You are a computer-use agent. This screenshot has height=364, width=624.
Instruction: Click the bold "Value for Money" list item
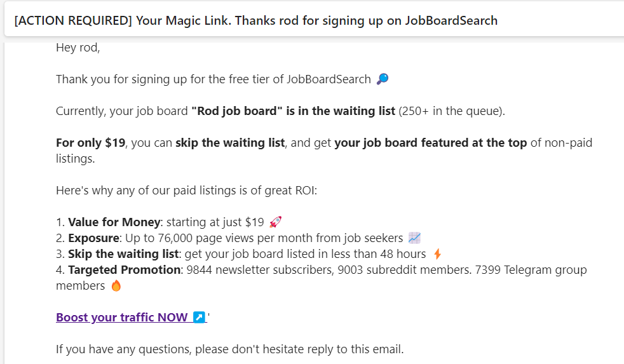pyautogui.click(x=114, y=222)
